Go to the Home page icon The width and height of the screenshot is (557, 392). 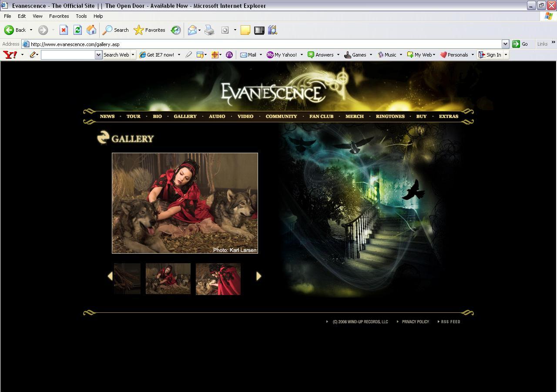click(x=91, y=30)
